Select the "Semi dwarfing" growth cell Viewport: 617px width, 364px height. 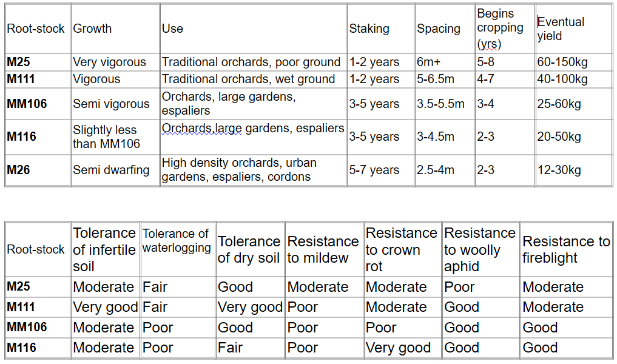pos(111,170)
